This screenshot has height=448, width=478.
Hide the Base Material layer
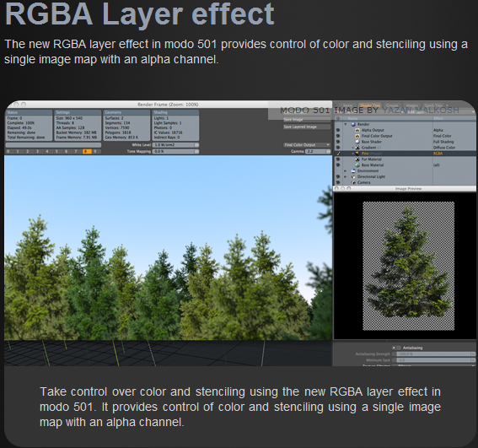(x=338, y=165)
